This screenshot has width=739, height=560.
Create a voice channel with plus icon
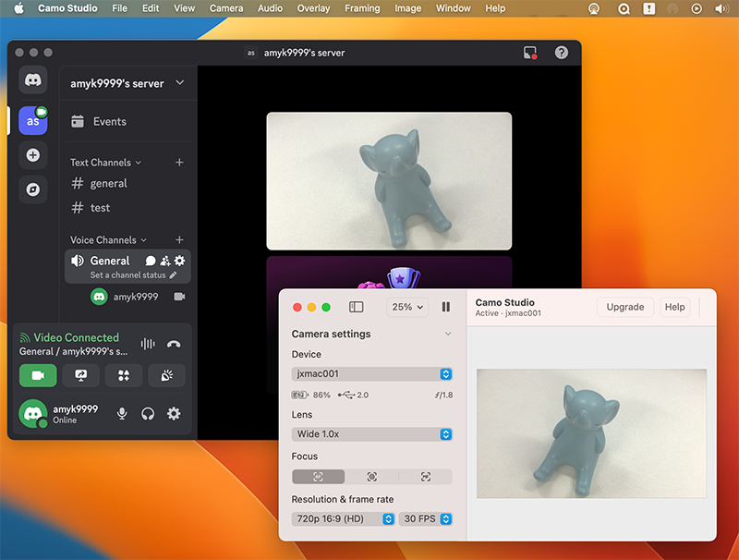click(179, 240)
